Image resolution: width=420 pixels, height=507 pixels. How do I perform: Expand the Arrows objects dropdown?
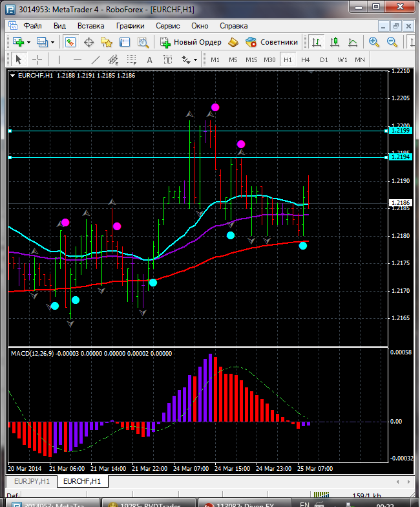pos(189,59)
